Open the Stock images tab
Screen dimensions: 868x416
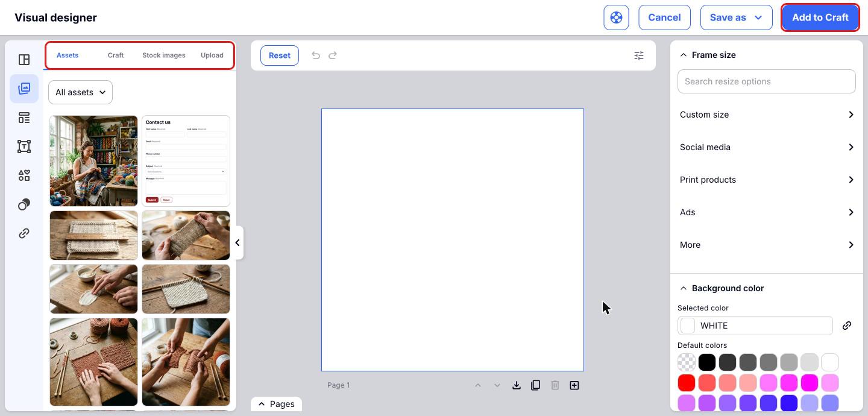(164, 55)
